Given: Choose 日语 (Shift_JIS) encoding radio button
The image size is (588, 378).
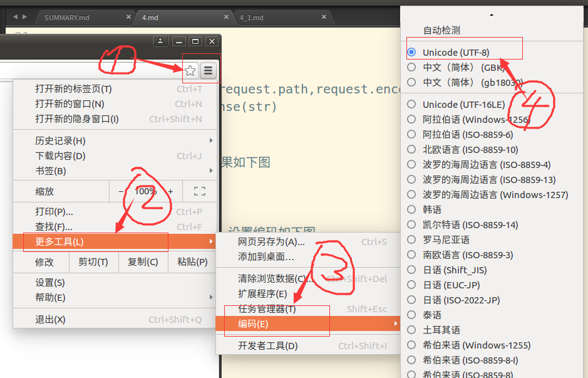Looking at the screenshot, I should pyautogui.click(x=411, y=270).
